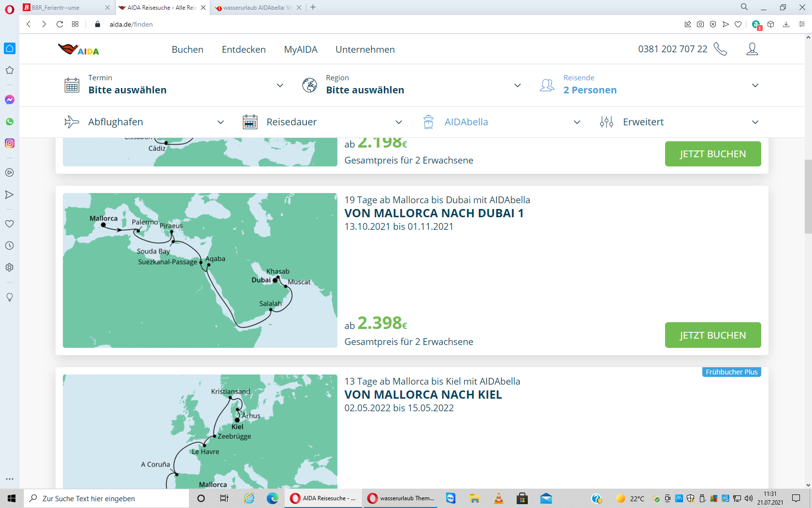Click the phone handset icon
This screenshot has height=508, width=812.
[x=720, y=49]
